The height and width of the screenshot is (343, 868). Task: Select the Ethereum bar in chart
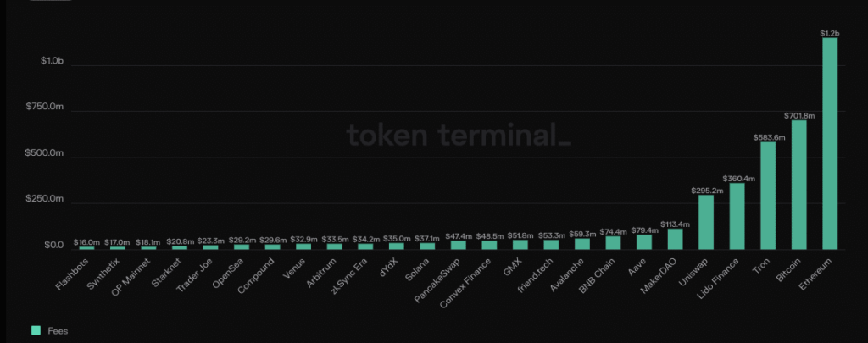[830, 144]
